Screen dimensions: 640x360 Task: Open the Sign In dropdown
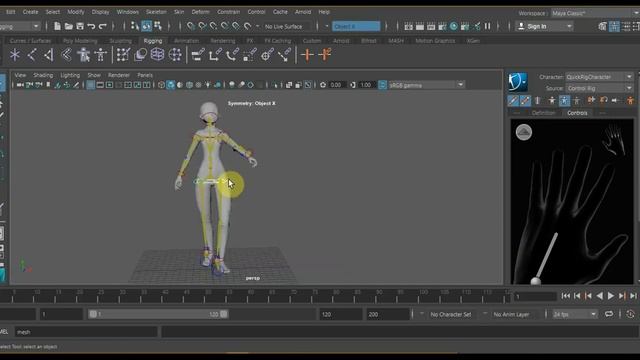point(544,27)
